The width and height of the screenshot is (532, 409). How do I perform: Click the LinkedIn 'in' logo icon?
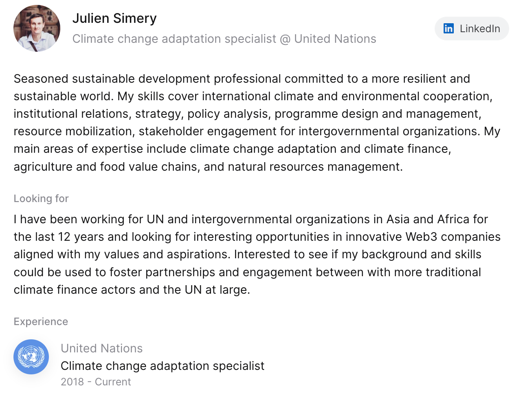448,29
